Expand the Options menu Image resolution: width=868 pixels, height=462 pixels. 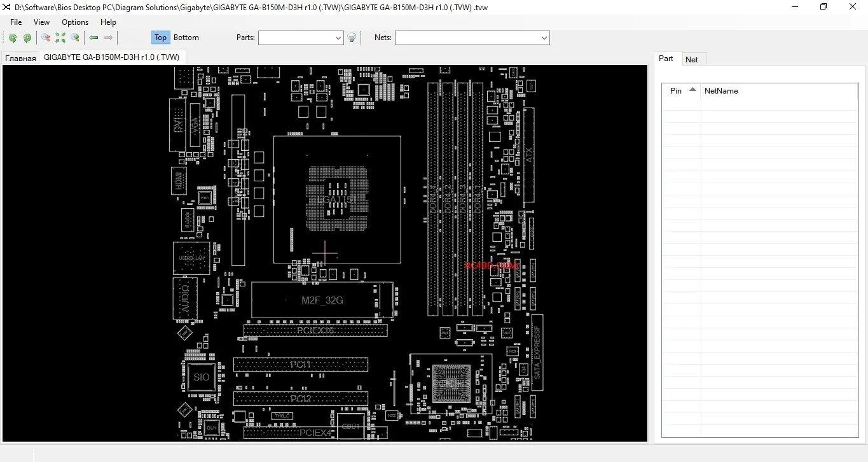pyautogui.click(x=74, y=22)
